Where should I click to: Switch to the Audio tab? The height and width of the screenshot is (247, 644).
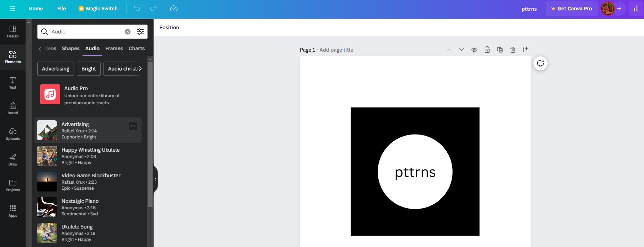coord(92,48)
